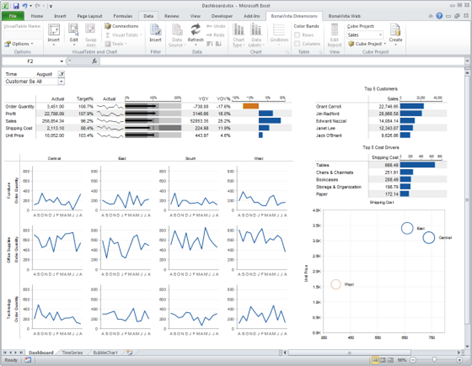Click the vertical scrollbar down arrow

(467, 346)
